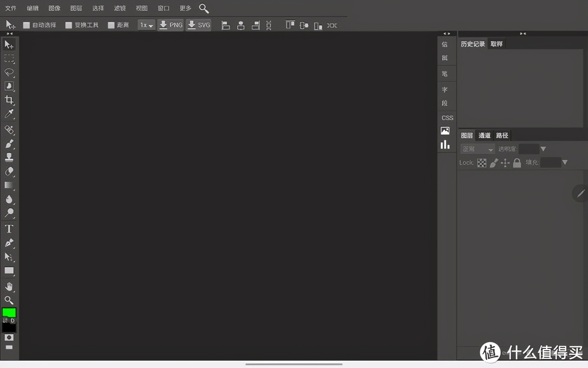
Task: Open the 1x scale dropdown
Action: tap(147, 25)
